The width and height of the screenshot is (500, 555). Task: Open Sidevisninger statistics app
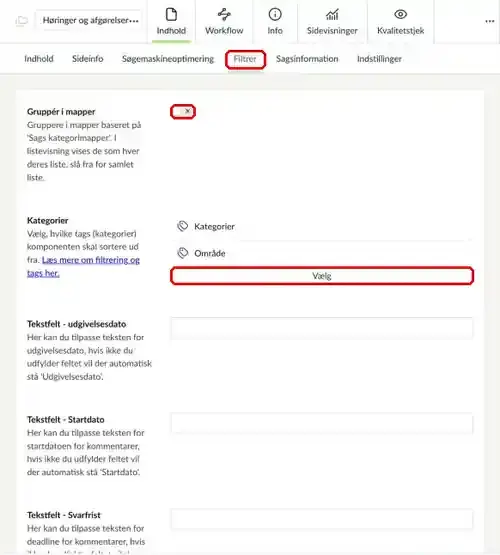[x=332, y=22]
